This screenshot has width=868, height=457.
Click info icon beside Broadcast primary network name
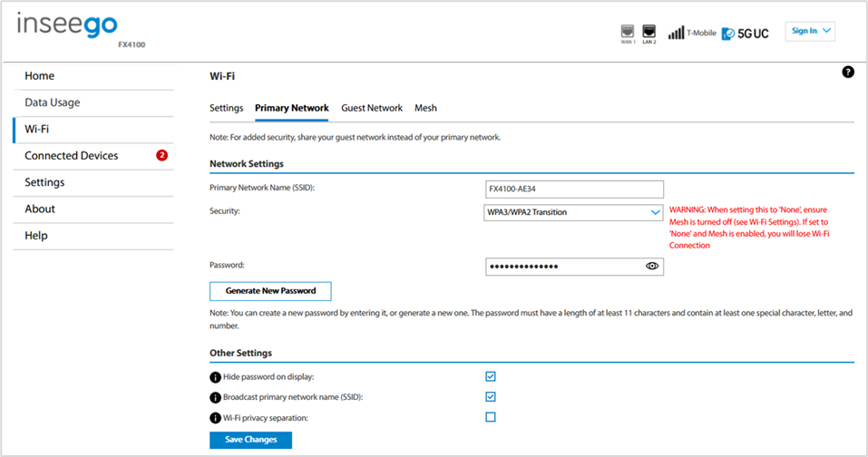click(215, 397)
